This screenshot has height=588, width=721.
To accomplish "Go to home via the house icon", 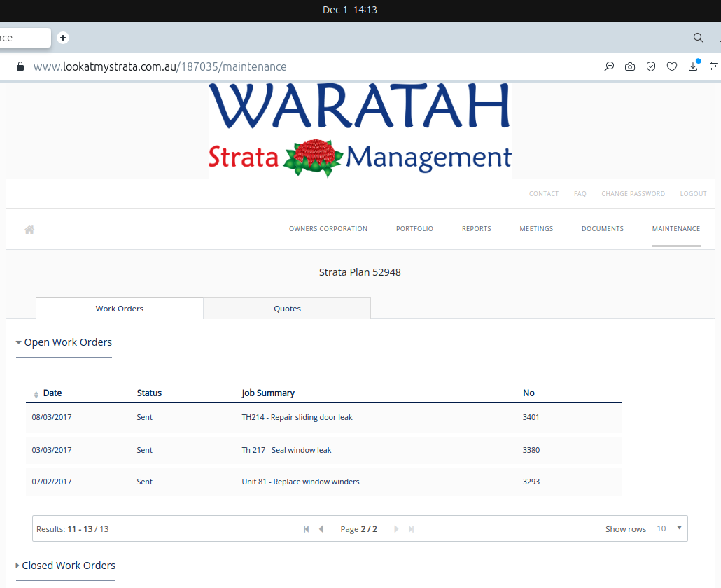I will (x=29, y=230).
